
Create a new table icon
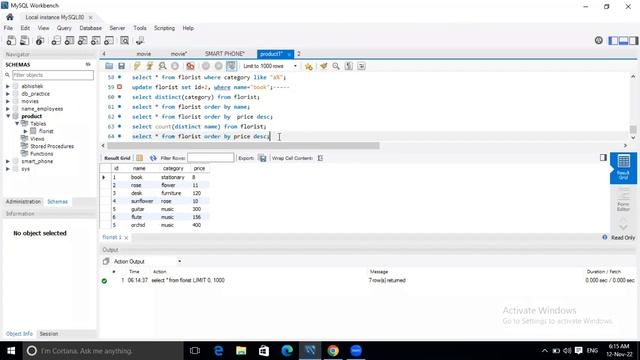(x=69, y=40)
